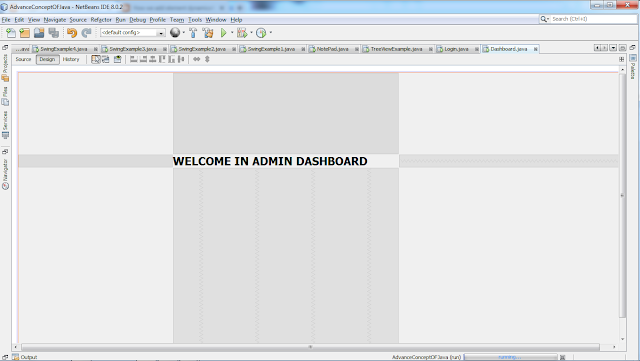Toggle vertical resizability
This screenshot has height=361, width=640.
[x=207, y=60]
